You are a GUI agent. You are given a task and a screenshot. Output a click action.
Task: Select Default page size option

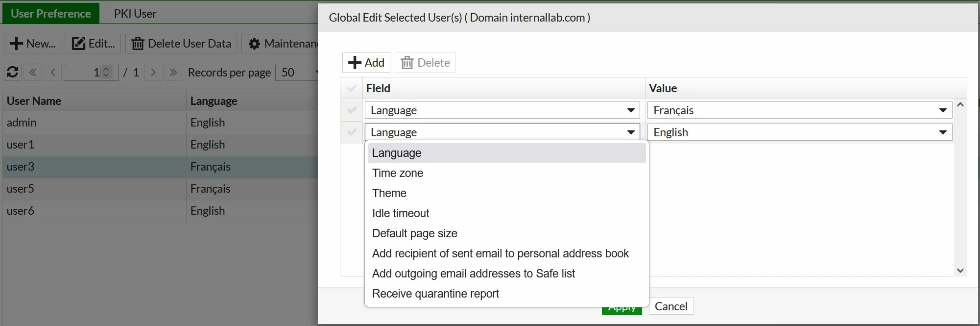[x=506, y=233]
